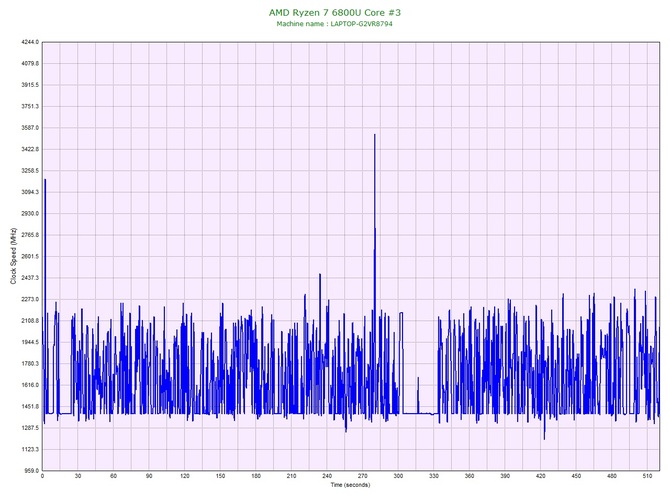
Task: Click the 1451.8 y-axis value
Action: (30, 407)
